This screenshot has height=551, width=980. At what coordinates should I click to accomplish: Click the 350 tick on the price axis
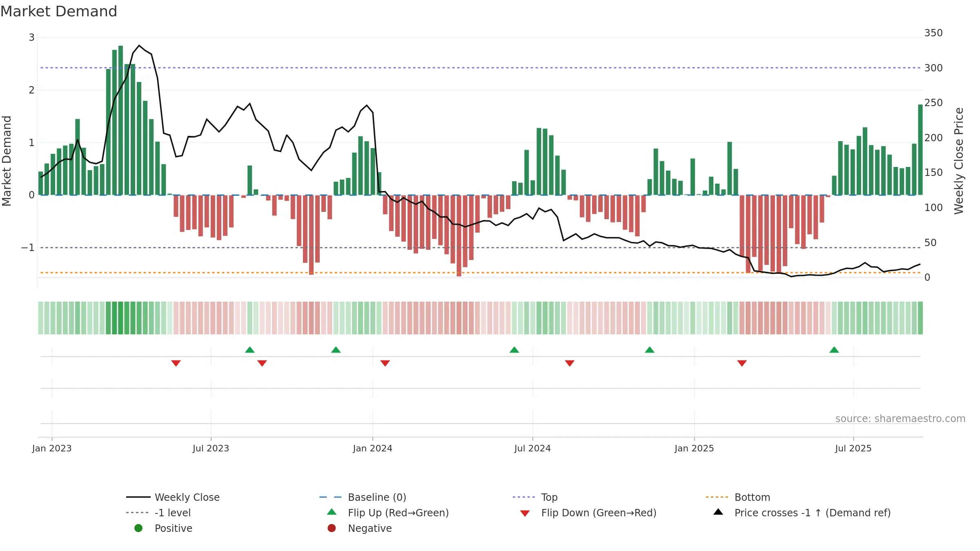coord(933,33)
